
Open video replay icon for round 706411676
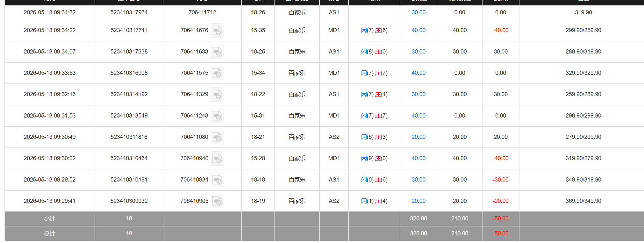pyautogui.click(x=217, y=31)
